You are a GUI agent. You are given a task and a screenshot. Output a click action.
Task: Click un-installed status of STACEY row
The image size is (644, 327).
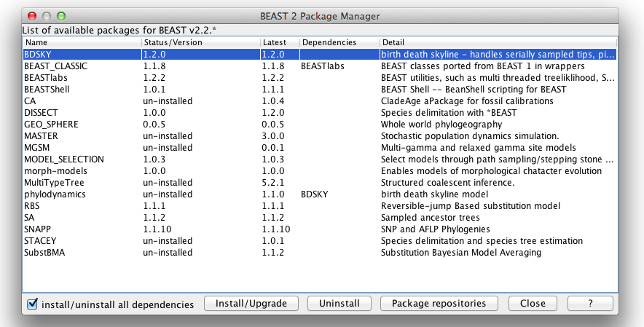pos(168,241)
